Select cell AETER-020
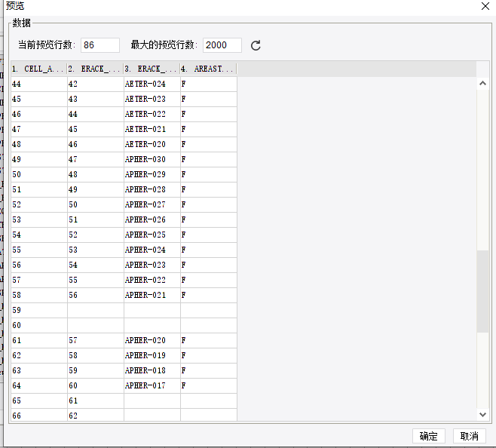This screenshot has width=496, height=448. coord(152,144)
